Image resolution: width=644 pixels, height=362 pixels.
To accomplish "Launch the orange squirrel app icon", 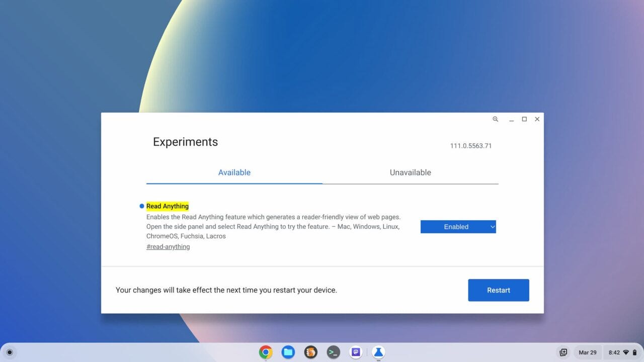I will (x=311, y=352).
